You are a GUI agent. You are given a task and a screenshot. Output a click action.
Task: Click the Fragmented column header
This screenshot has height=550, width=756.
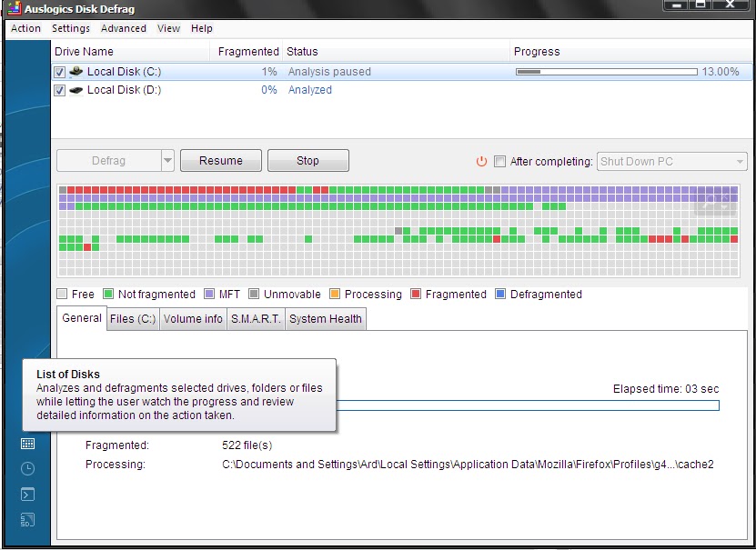pos(247,52)
